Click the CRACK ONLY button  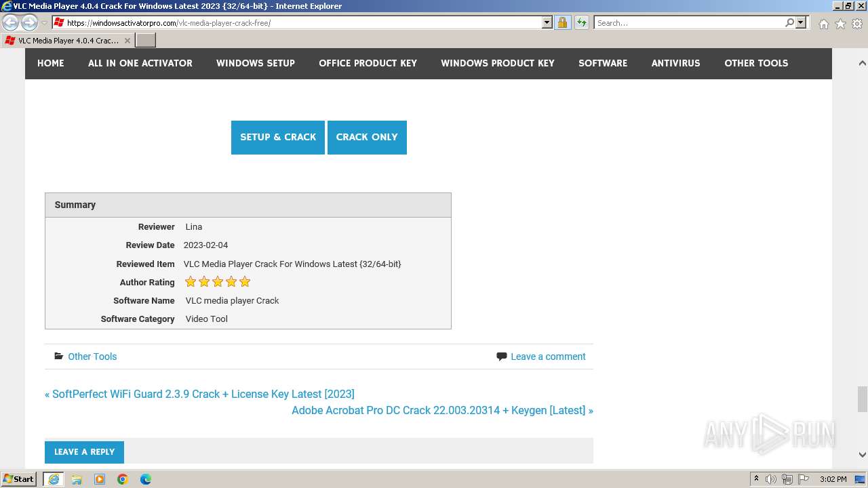tap(367, 138)
